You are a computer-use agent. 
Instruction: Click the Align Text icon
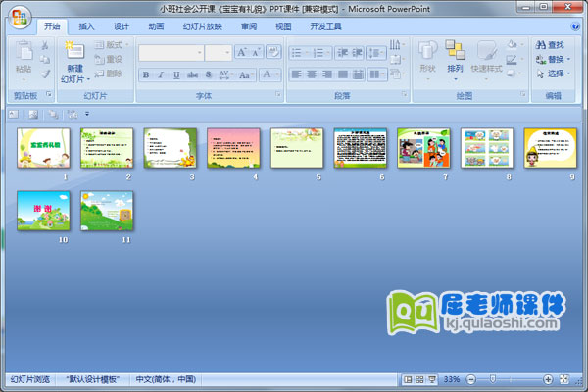pyautogui.click(x=395, y=59)
